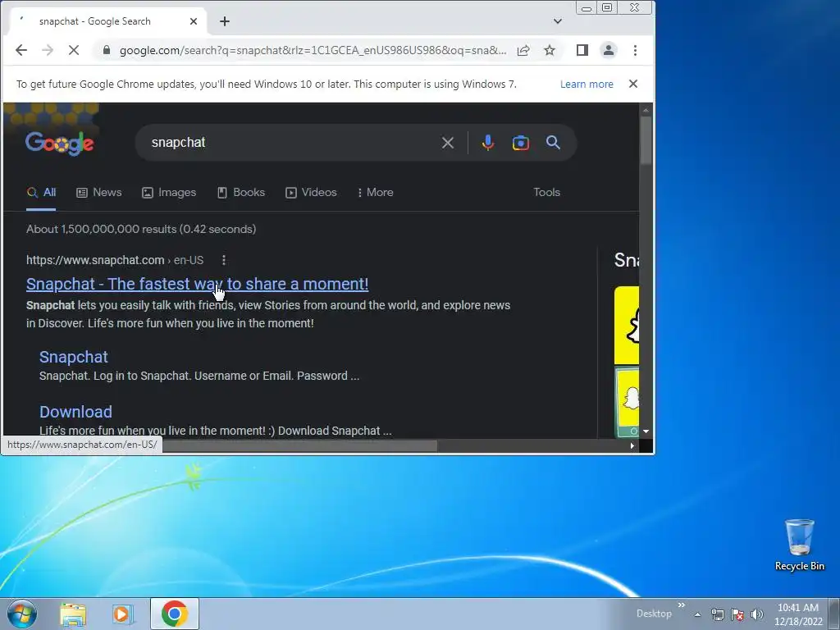Open the Snapchat login sitelink
This screenshot has width=840, height=630.
pyautogui.click(x=73, y=357)
